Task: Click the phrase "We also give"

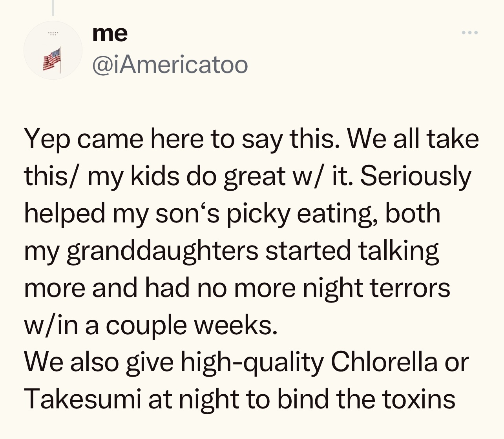Action: (x=99, y=362)
